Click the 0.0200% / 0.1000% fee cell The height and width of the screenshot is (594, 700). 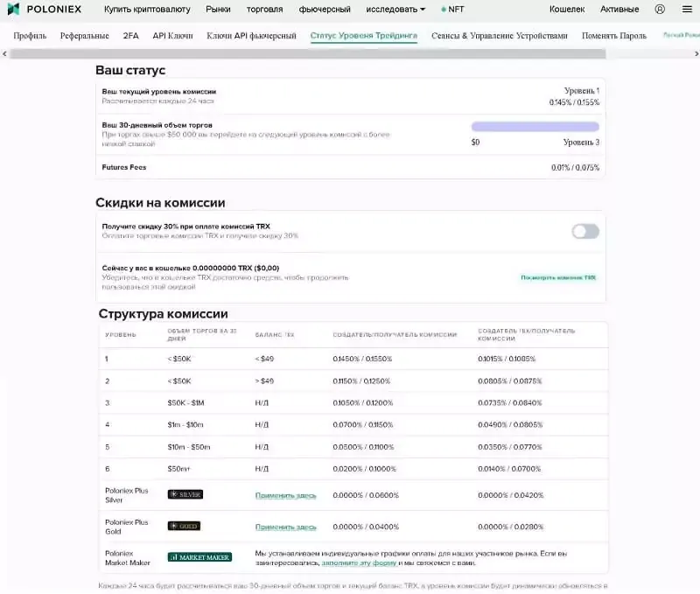[x=364, y=469]
